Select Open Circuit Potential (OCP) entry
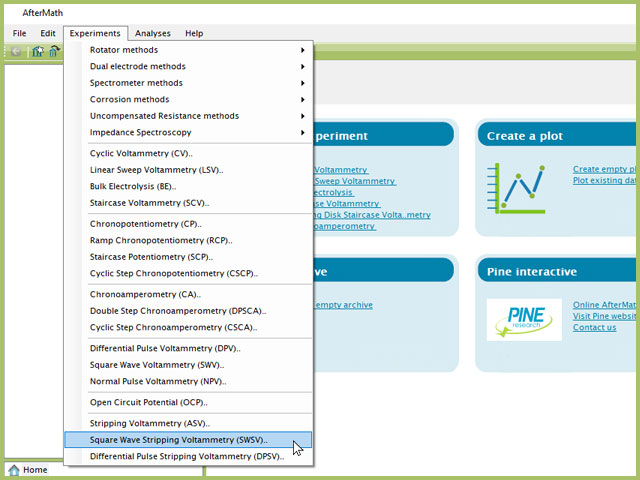Image resolution: width=640 pixels, height=480 pixels. tap(189, 402)
